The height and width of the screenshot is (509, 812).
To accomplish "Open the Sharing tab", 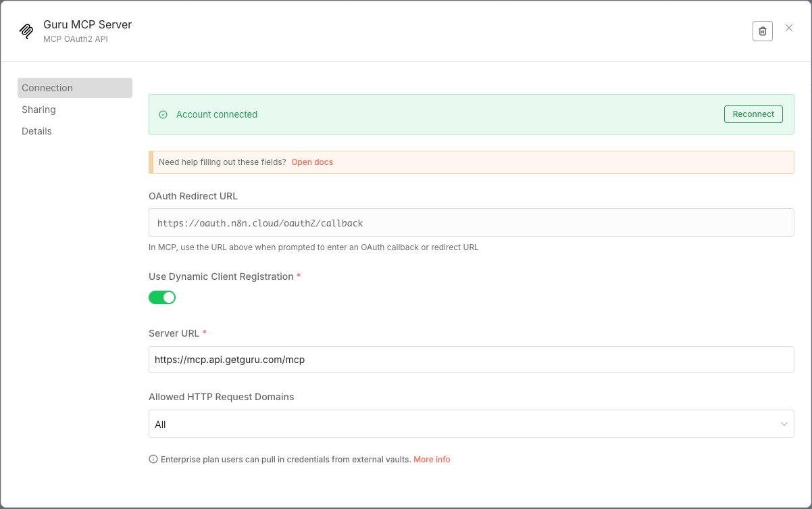I will click(x=75, y=110).
